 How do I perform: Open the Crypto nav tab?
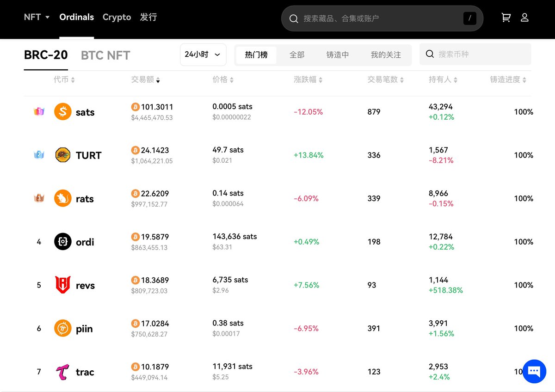point(117,17)
